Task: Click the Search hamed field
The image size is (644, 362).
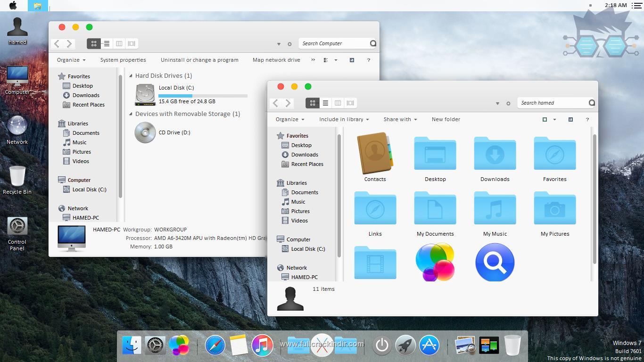Action: tap(556, 103)
